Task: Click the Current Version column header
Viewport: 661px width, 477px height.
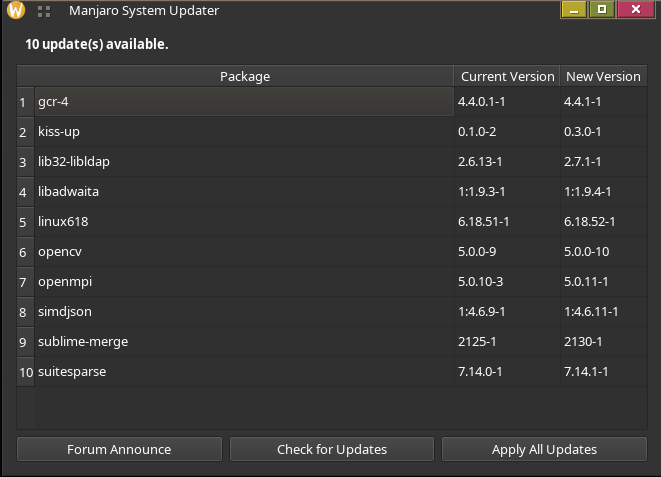Action: [507, 76]
